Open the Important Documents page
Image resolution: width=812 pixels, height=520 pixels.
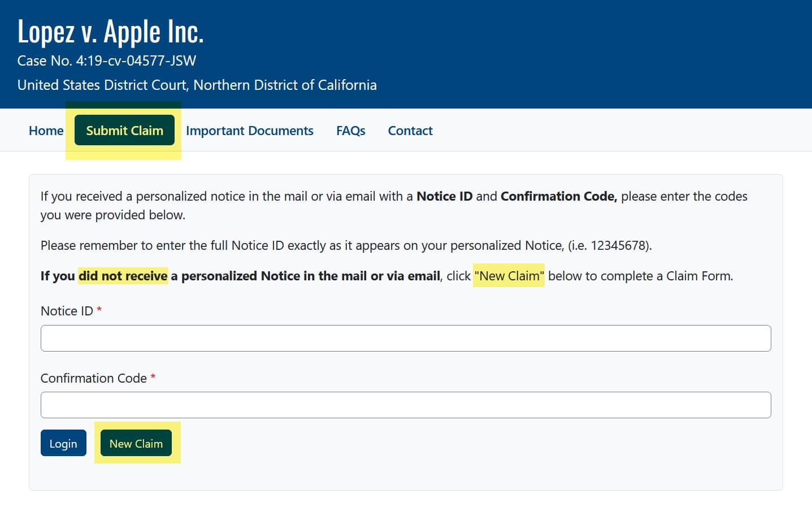[x=249, y=131]
